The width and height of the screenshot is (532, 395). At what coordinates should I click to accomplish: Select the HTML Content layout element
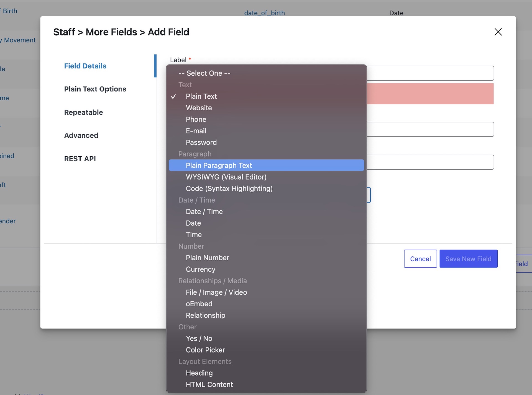209,384
